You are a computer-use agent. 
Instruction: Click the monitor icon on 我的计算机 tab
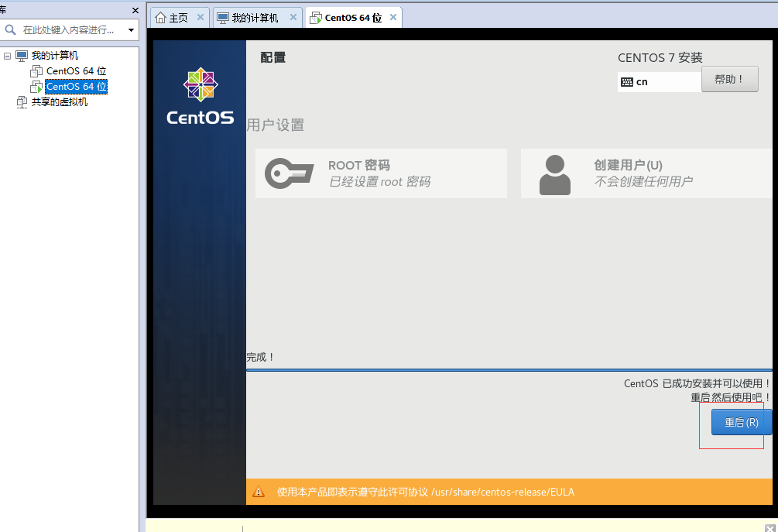tap(223, 19)
